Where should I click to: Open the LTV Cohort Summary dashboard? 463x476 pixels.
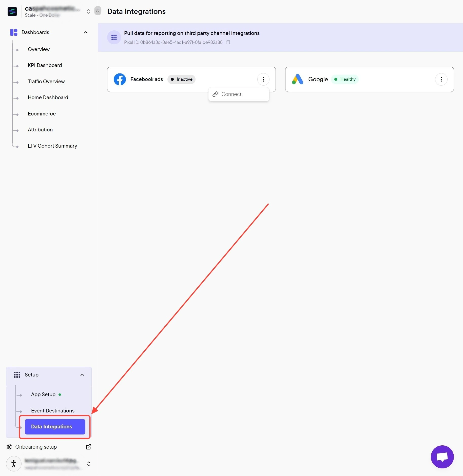(52, 146)
